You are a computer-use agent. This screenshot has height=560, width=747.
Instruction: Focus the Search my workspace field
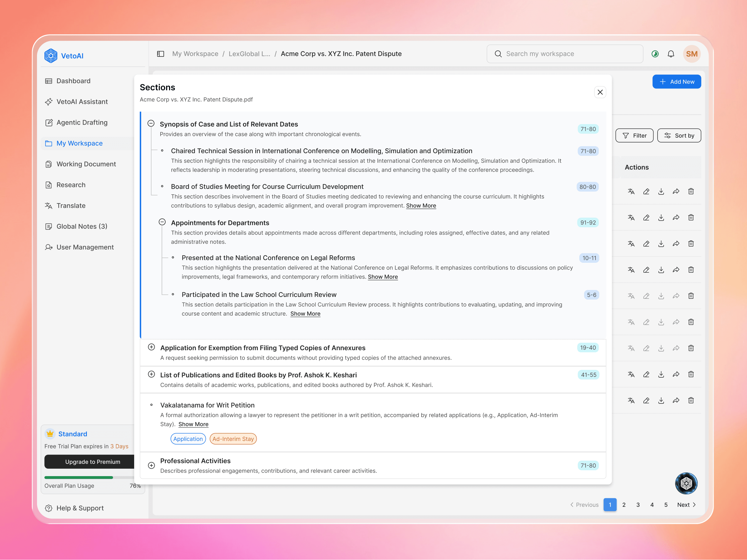click(x=565, y=54)
